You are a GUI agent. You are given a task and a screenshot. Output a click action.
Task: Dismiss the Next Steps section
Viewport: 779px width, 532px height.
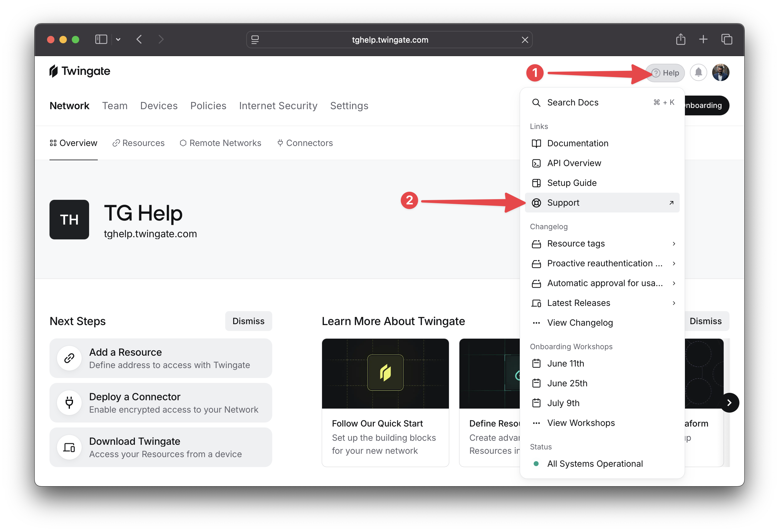(248, 321)
